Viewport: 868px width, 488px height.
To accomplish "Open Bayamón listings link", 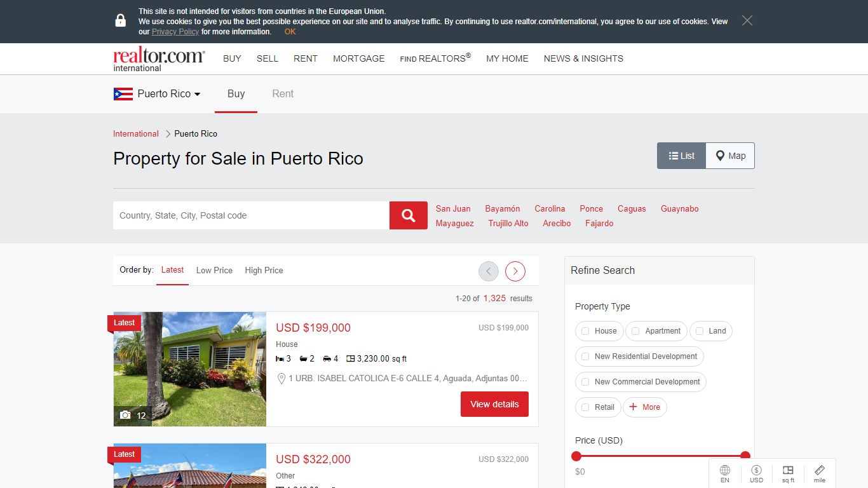I will pyautogui.click(x=503, y=208).
